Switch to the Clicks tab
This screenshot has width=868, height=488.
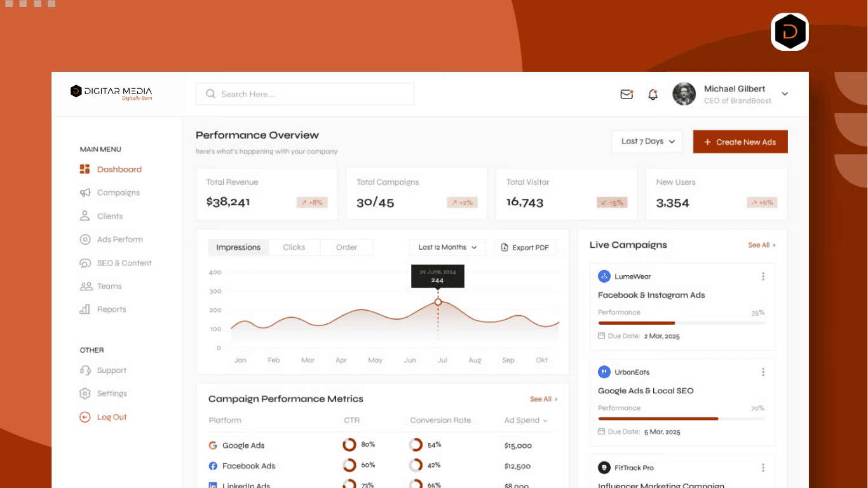click(x=294, y=247)
